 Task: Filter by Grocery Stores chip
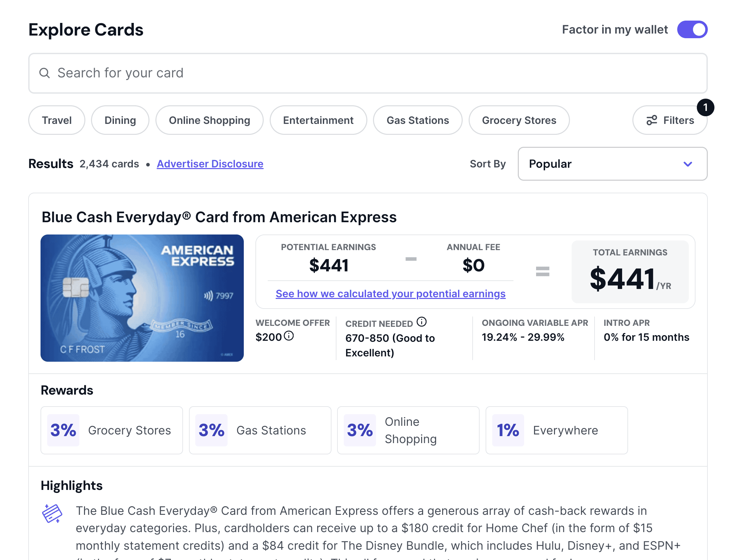point(519,120)
